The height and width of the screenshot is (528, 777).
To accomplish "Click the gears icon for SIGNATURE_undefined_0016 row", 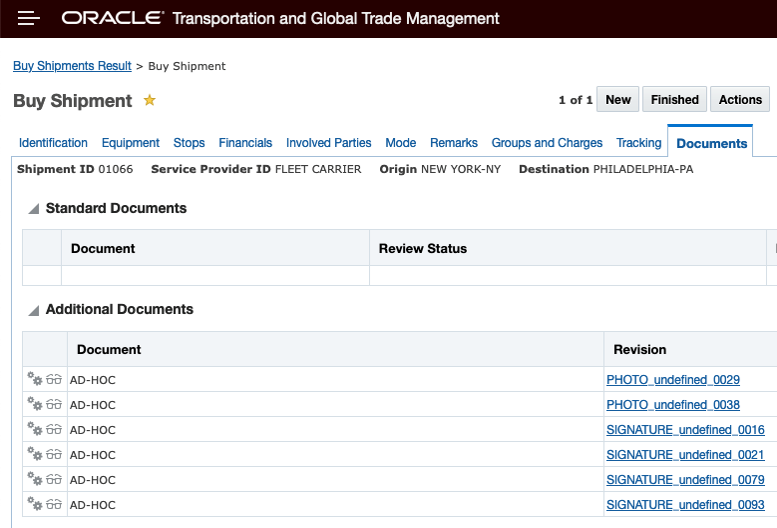I will click(35, 430).
